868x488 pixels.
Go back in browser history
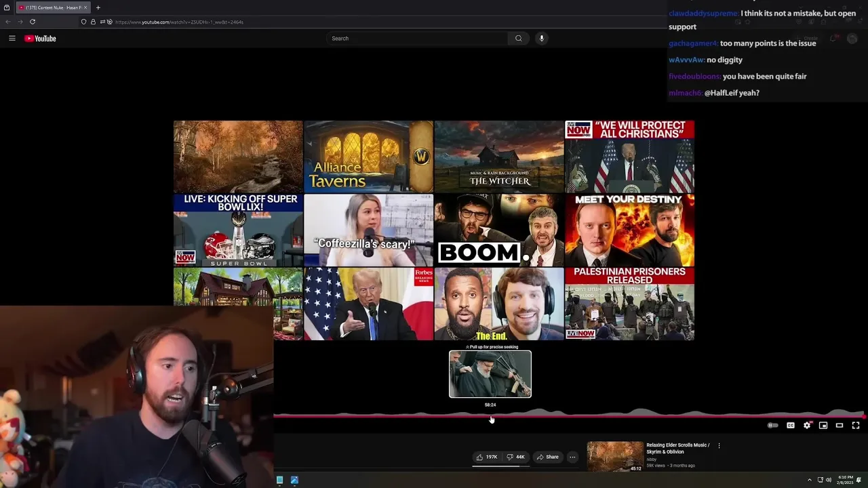(8, 22)
